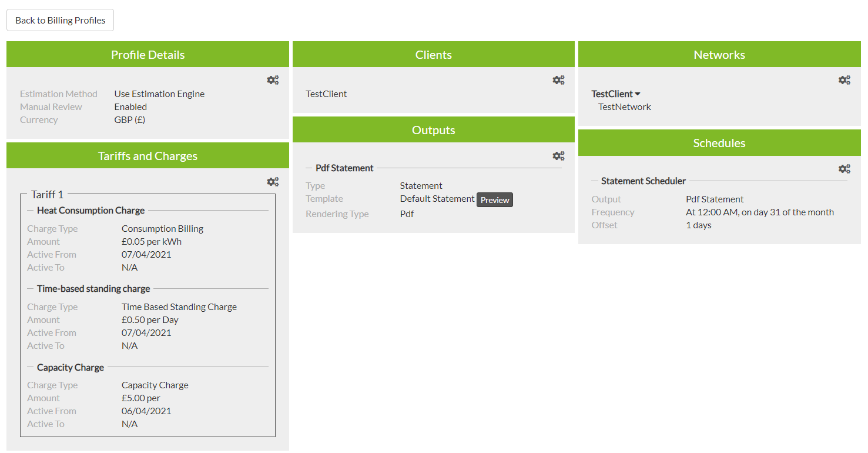This screenshot has width=868, height=453.
Task: Preview the Default Statement template
Action: coord(495,200)
